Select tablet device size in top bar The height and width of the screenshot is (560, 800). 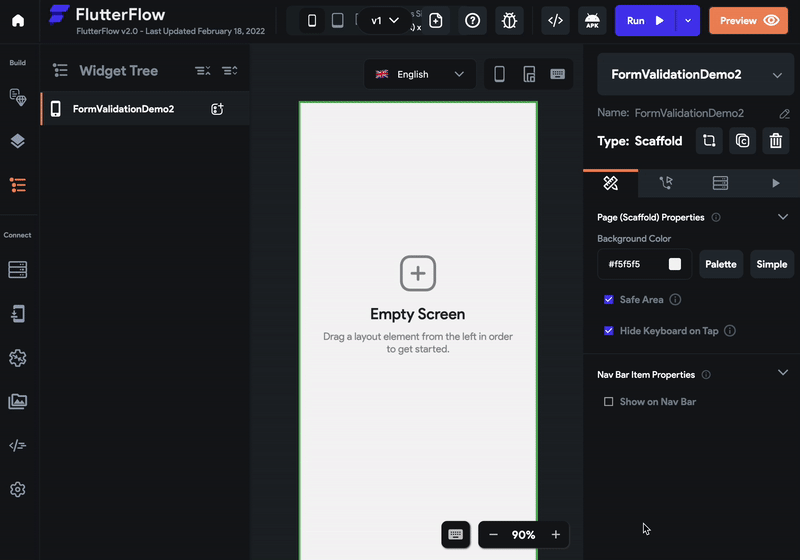pos(337,20)
